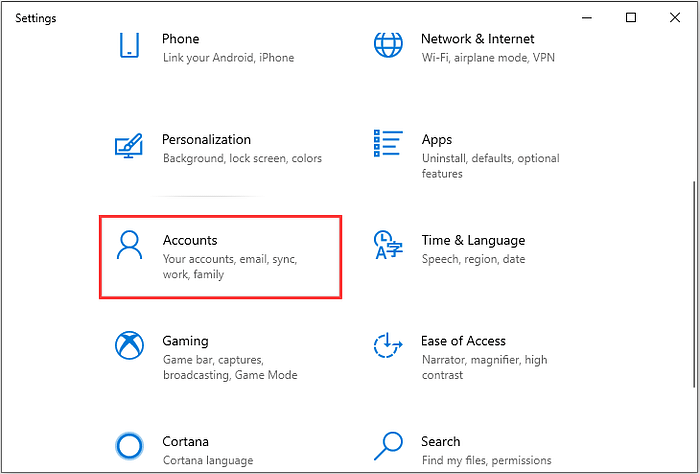Open the Cortana circle icon
Viewport: 700px width, 474px height.
tap(129, 446)
